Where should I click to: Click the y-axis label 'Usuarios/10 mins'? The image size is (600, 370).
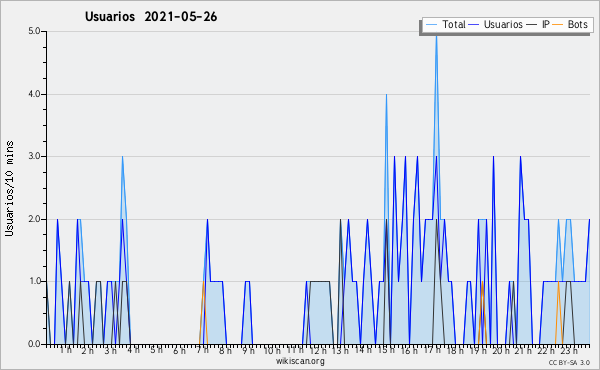9,189
